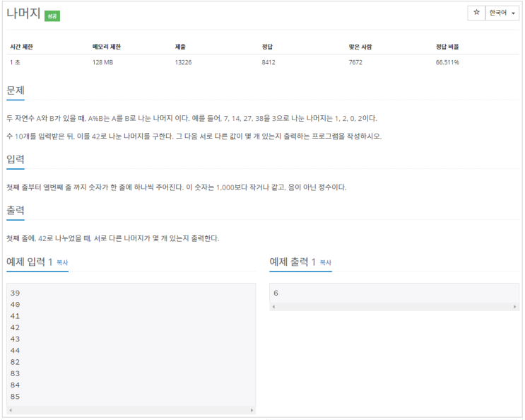Click the paragraph starting 첫째 줄부터 열번째 줄
525x420 pixels.
[177, 187]
